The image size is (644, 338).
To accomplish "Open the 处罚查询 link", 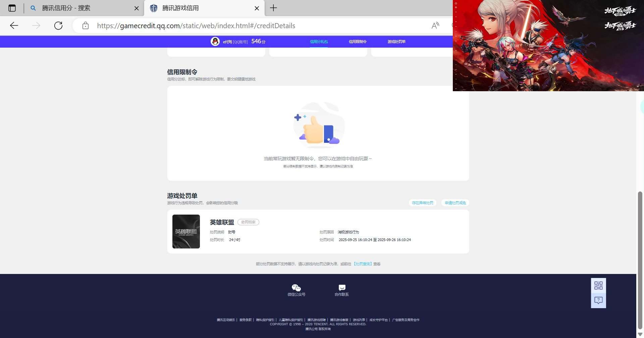I will (x=362, y=264).
